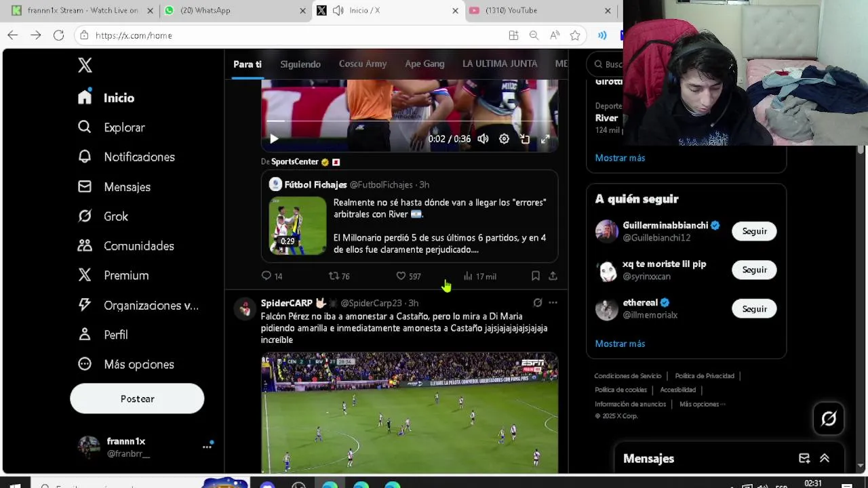
Task: Open Premium in the sidebar
Action: tap(113, 275)
